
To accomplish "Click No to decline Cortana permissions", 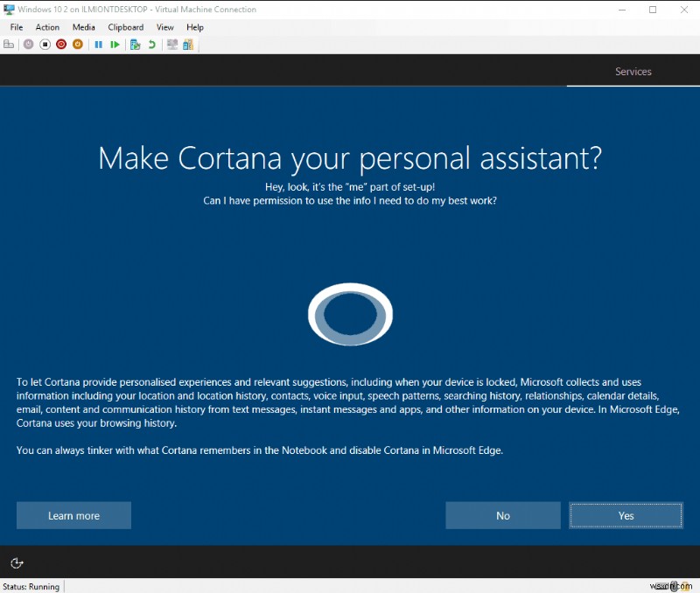I will pos(503,515).
